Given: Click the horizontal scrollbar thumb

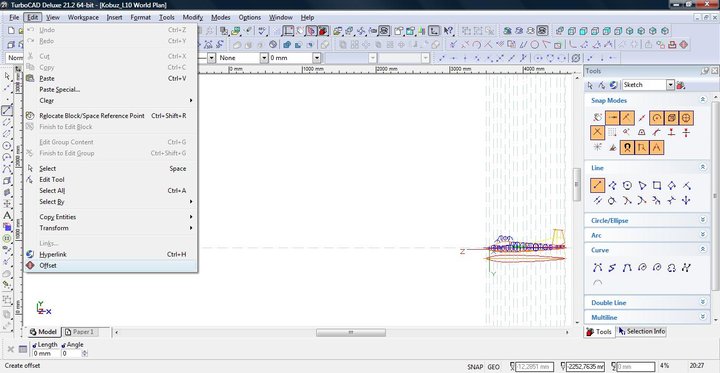Looking at the screenshot, I should [351, 332].
